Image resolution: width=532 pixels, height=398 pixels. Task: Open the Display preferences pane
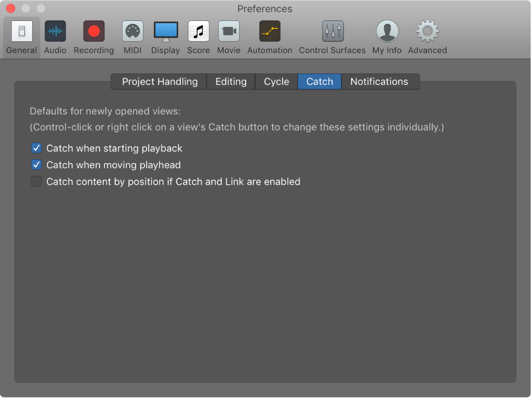coord(166,38)
